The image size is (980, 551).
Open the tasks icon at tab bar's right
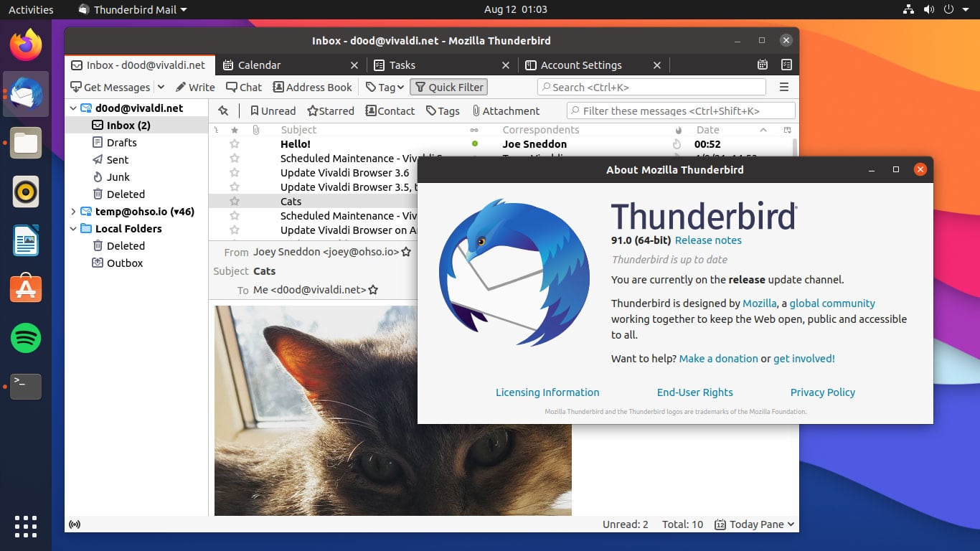click(786, 65)
